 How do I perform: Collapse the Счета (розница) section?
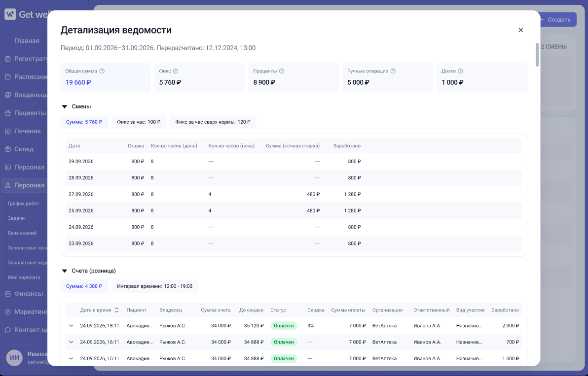tap(65, 271)
